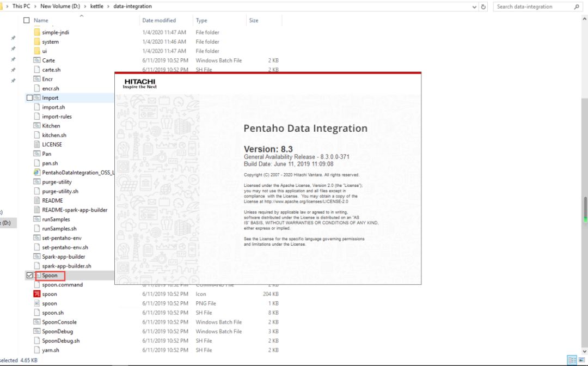Image resolution: width=588 pixels, height=366 pixels.
Task: Navigate to New Volume (D:) breadcrumb
Action: (60, 7)
